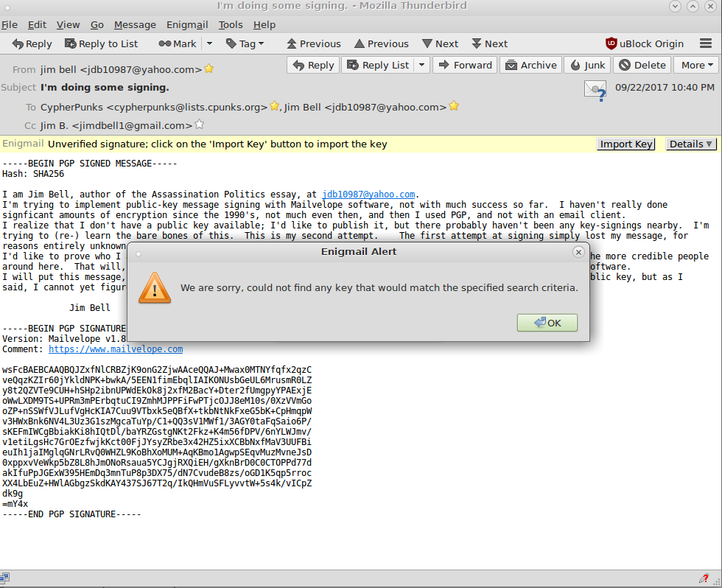Toggle the star next to sender jim bell
The height and width of the screenshot is (588, 722).
pos(209,69)
